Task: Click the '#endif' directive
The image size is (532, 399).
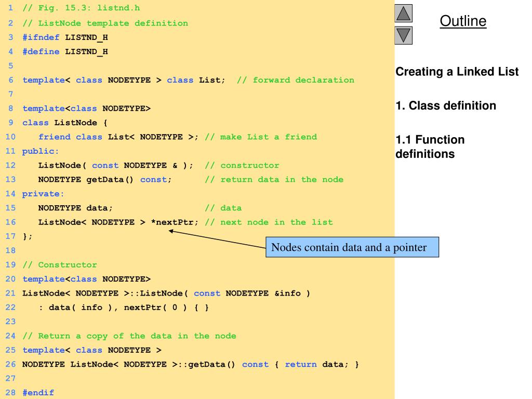Action: [x=38, y=393]
